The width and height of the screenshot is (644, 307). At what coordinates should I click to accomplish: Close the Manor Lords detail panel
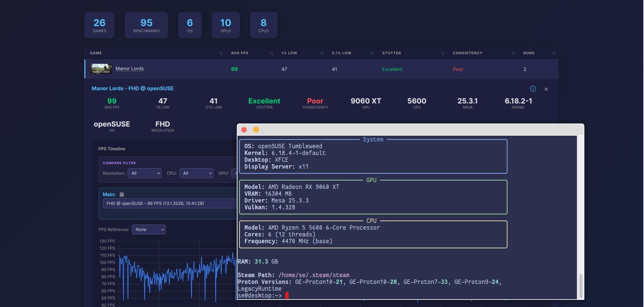pos(546,89)
